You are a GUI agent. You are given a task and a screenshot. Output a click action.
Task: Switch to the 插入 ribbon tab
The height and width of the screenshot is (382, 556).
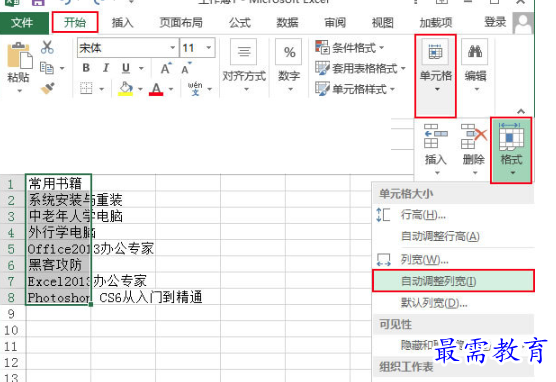(x=122, y=23)
